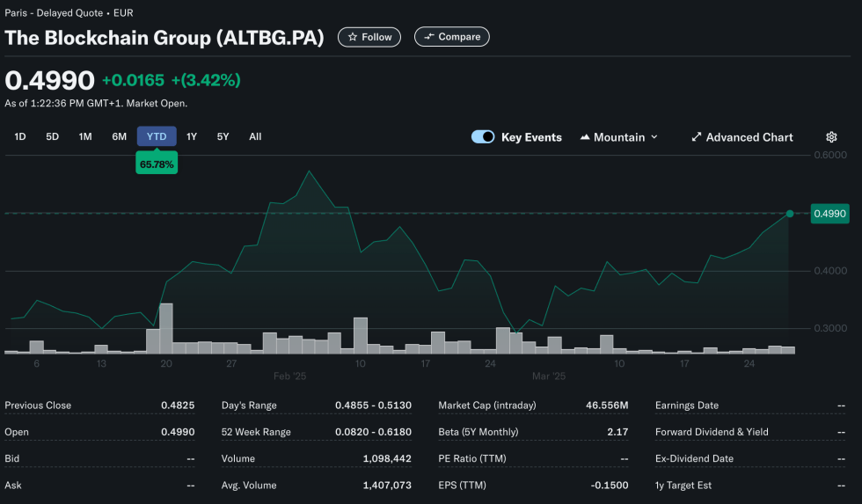Toggle the Key Events switch
This screenshot has height=504, width=862.
tap(483, 137)
